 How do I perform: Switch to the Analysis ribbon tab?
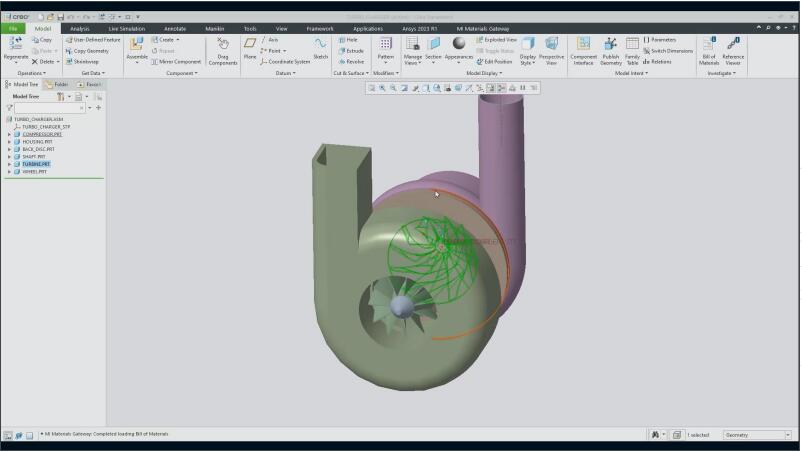[x=80, y=28]
